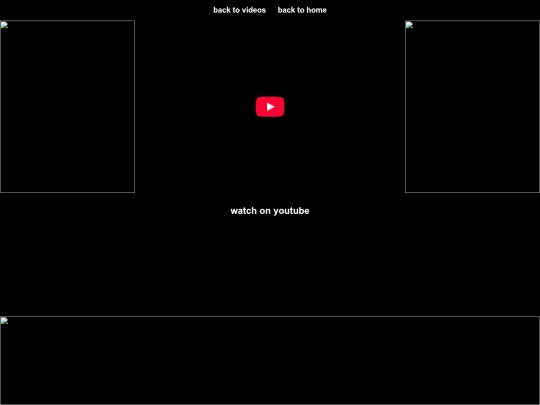Play the embedded YouTube video
This screenshot has height=405, width=540.
tap(270, 107)
